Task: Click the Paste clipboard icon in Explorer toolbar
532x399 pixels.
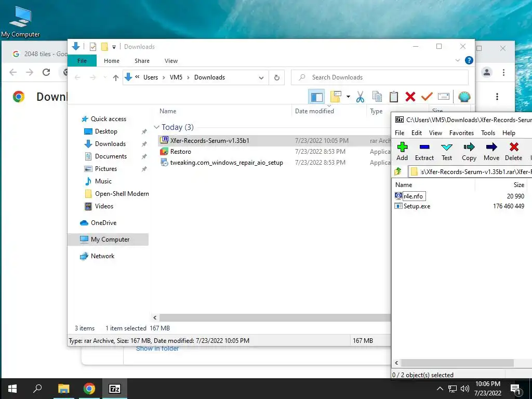Action: coord(394,97)
